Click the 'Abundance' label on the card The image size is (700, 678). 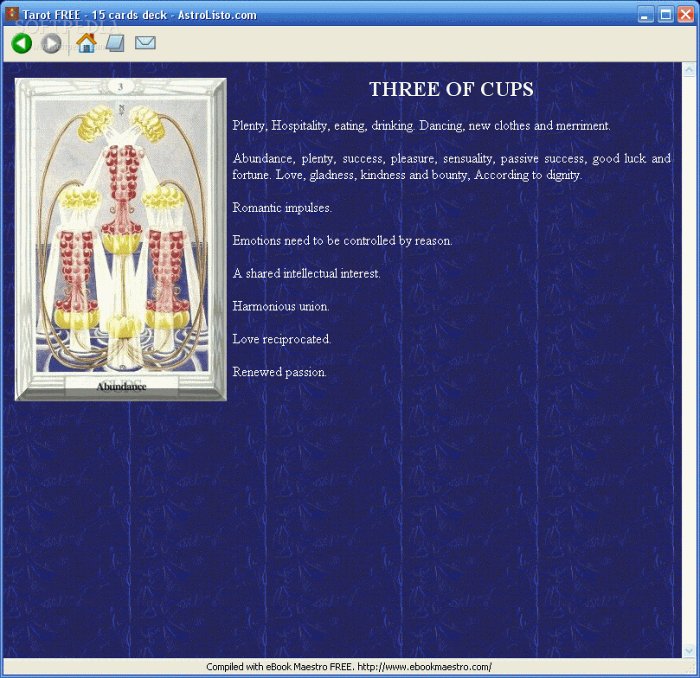point(121,387)
